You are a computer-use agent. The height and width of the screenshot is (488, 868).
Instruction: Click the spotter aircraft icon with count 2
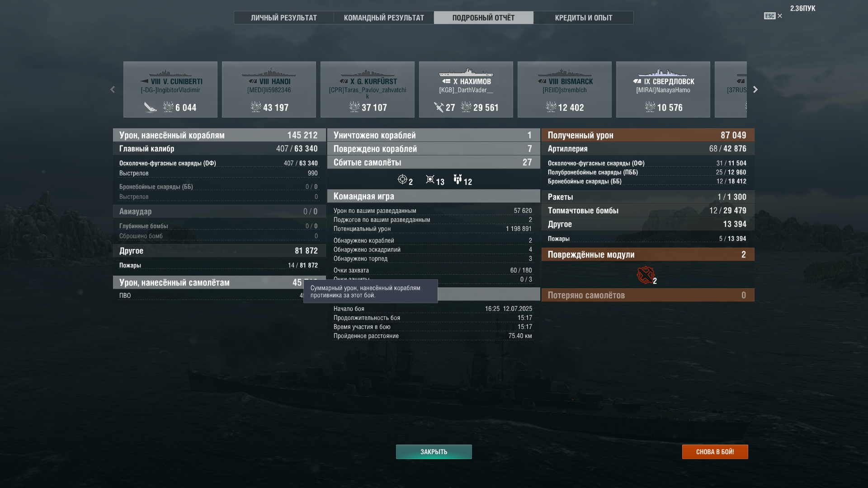pos(402,179)
